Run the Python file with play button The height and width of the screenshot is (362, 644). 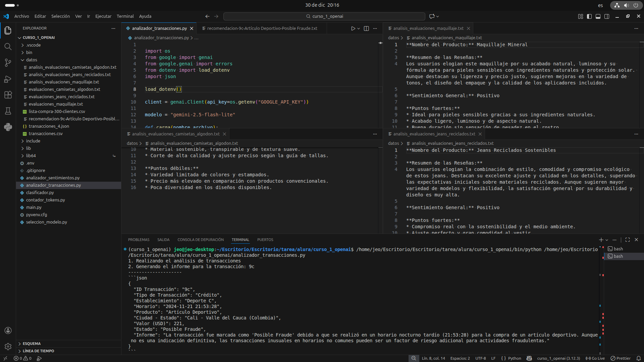(x=353, y=28)
